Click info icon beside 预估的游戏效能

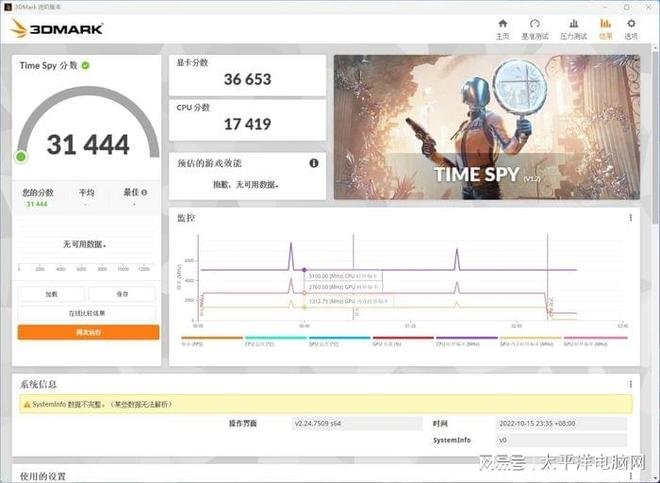pos(314,163)
